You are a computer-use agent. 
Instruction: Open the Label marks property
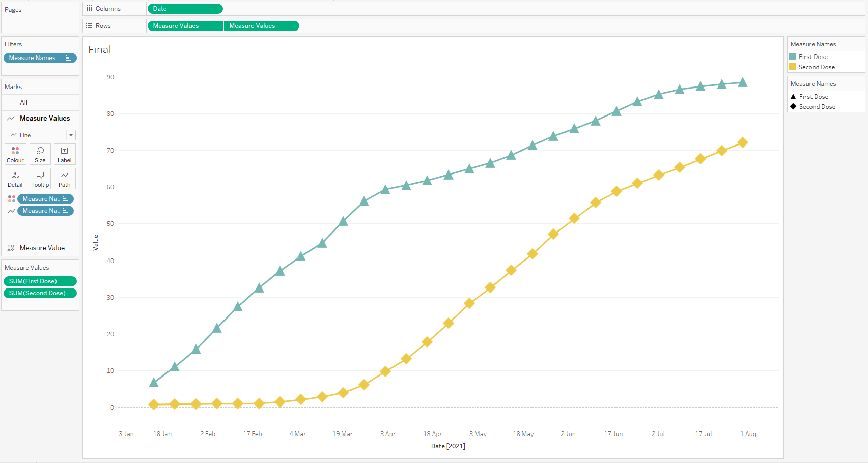(65, 154)
